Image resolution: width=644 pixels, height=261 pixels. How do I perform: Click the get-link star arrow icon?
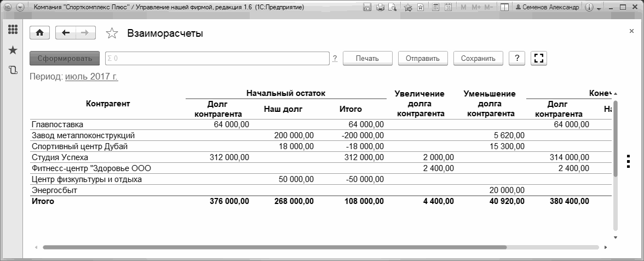tap(407, 7)
